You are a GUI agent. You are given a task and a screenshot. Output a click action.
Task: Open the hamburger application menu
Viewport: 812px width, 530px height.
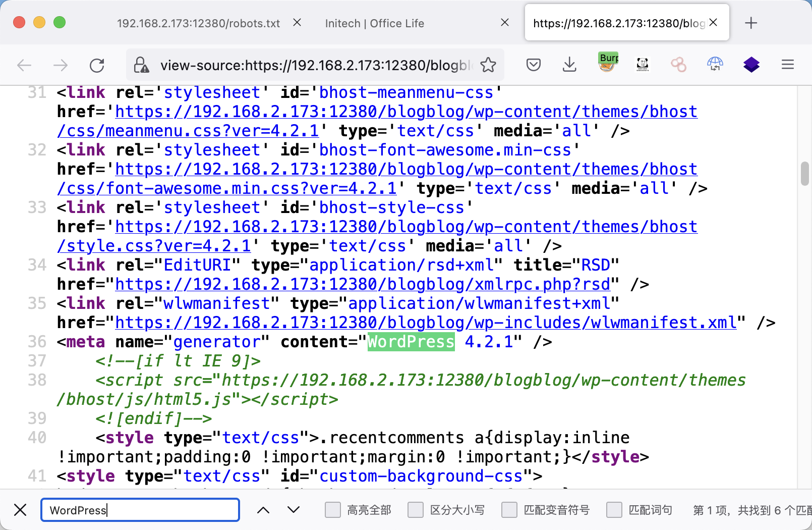pyautogui.click(x=787, y=65)
